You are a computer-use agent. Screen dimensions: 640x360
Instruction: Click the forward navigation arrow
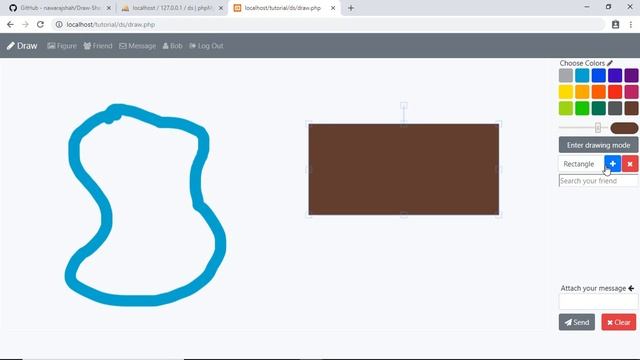click(25, 24)
